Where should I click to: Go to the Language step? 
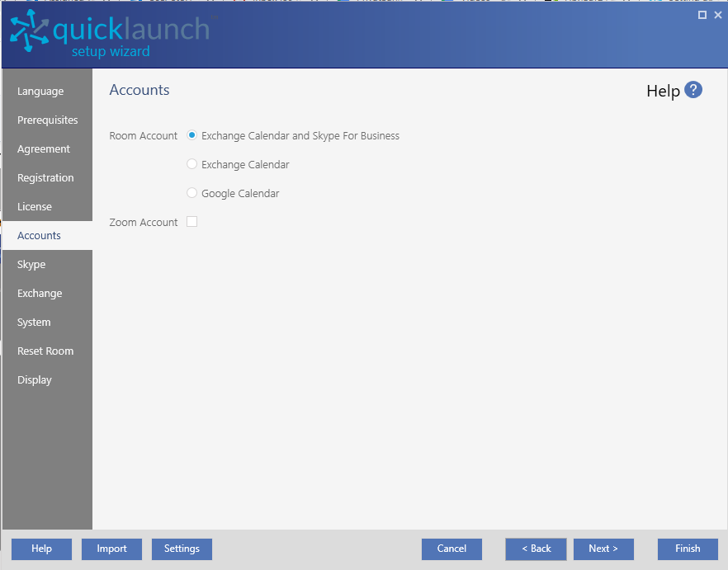[47, 91]
